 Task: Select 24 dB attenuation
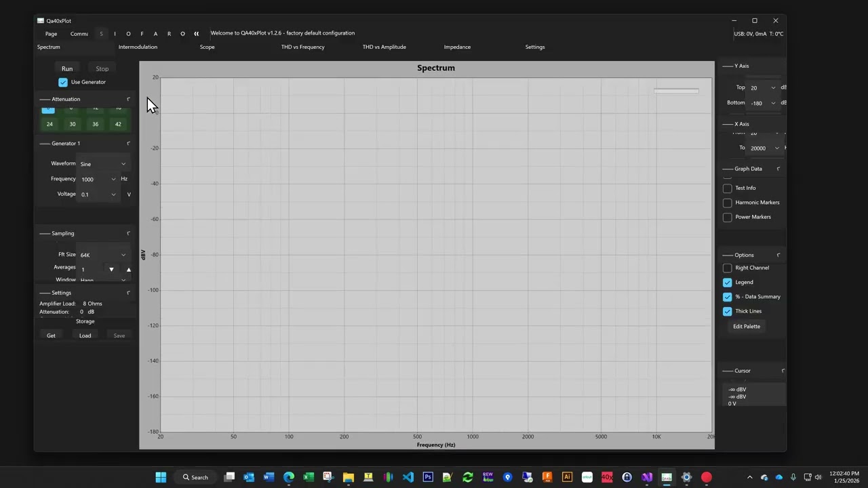click(x=50, y=124)
